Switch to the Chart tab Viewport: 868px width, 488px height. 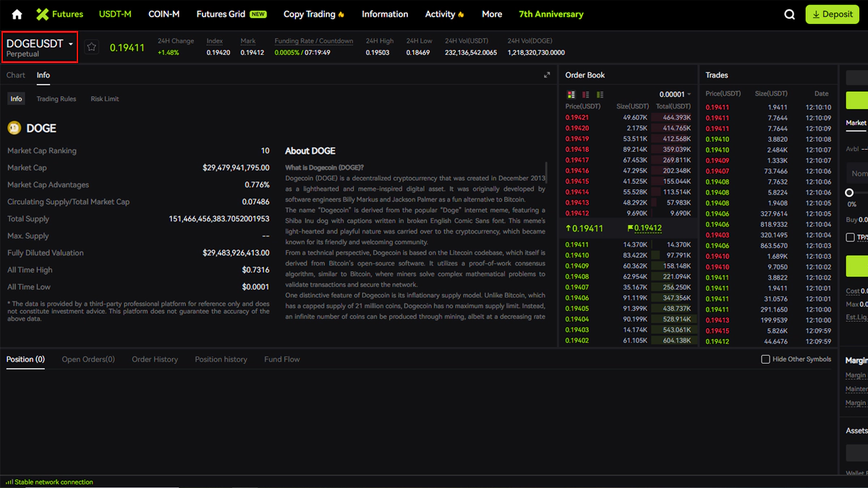(x=16, y=75)
